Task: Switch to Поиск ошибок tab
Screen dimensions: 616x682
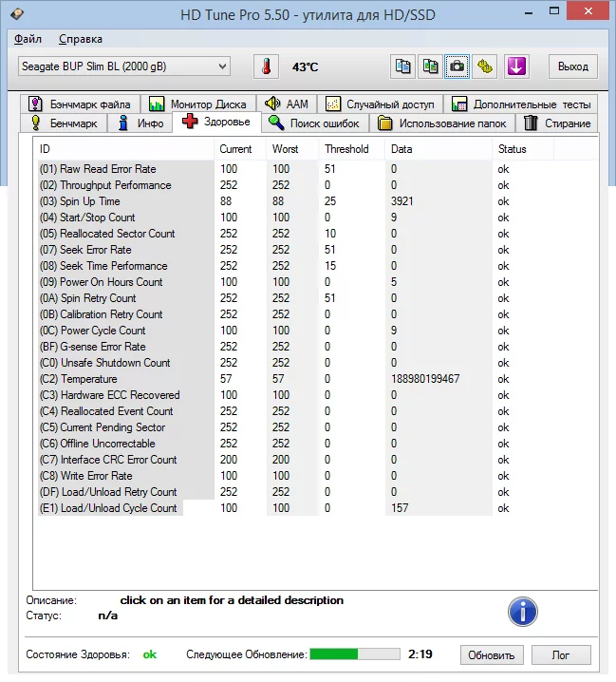Action: [315, 123]
